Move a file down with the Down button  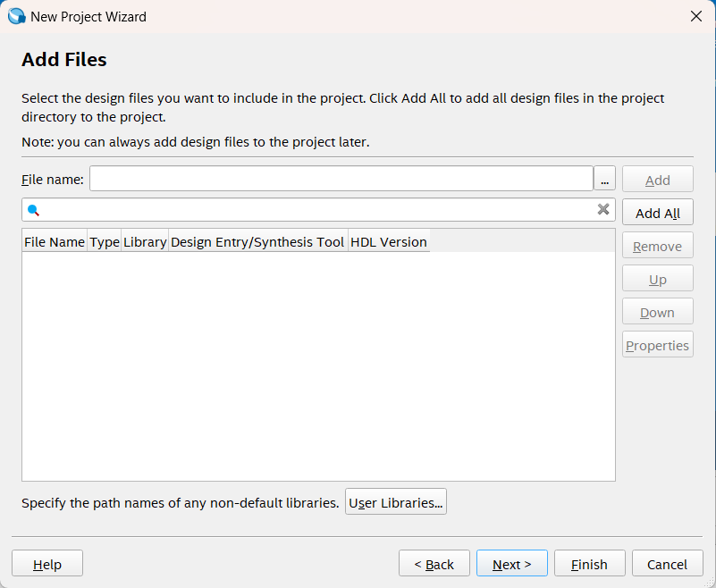(x=657, y=311)
